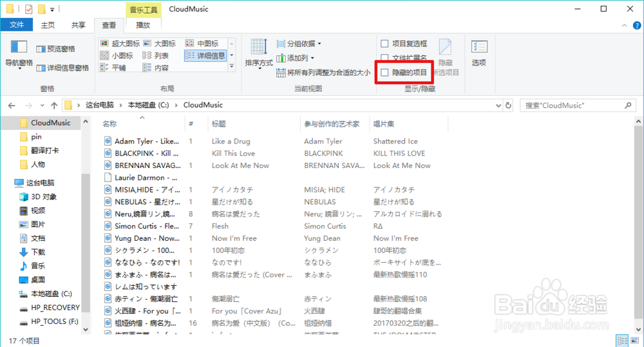This screenshot has width=644, height=347.
Task: Open the help question mark icon
Action: (x=637, y=26)
